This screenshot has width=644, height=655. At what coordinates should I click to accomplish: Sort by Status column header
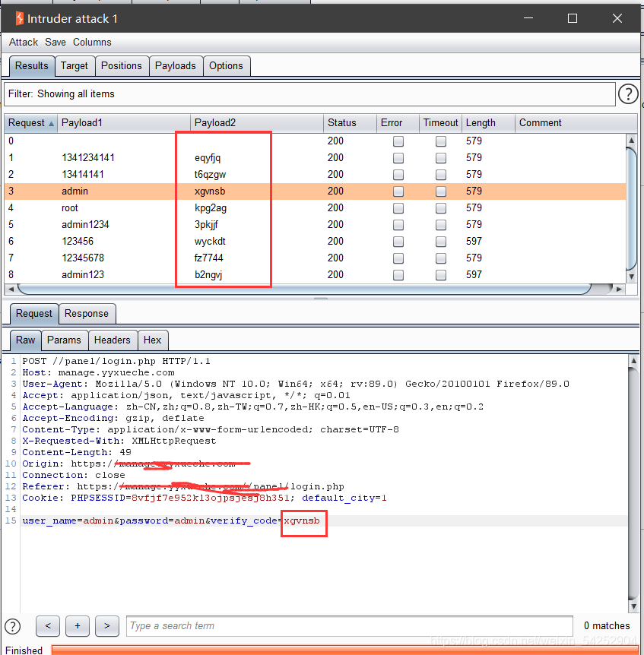coord(351,123)
